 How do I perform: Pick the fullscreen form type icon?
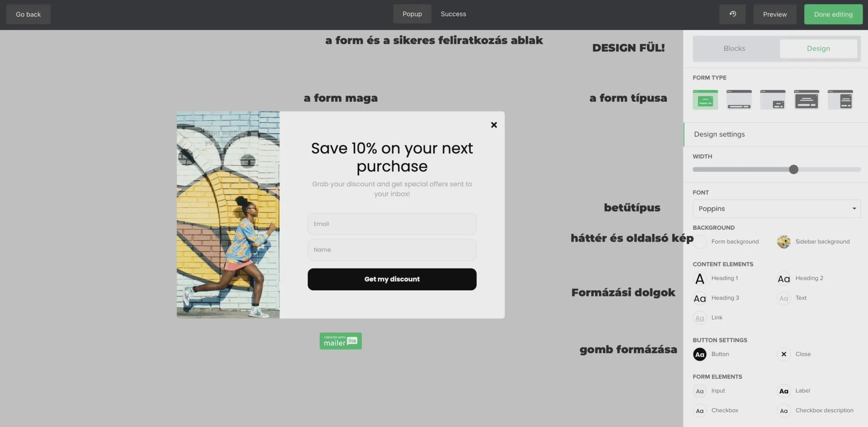tap(806, 100)
